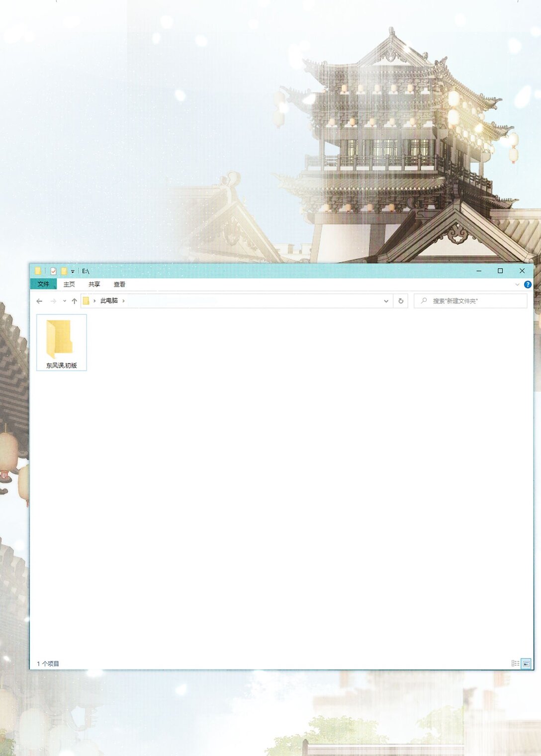Open the 文件 menu
This screenshot has width=541, height=756.
point(43,284)
